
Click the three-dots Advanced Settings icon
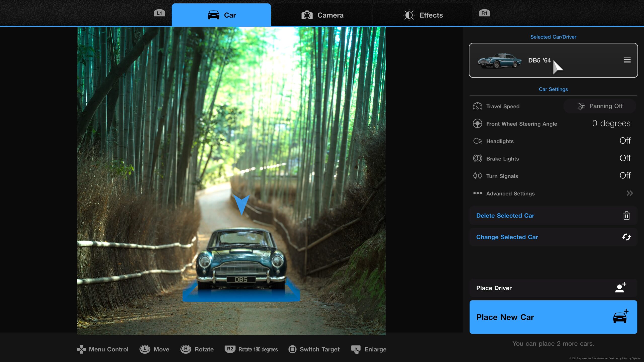click(477, 193)
